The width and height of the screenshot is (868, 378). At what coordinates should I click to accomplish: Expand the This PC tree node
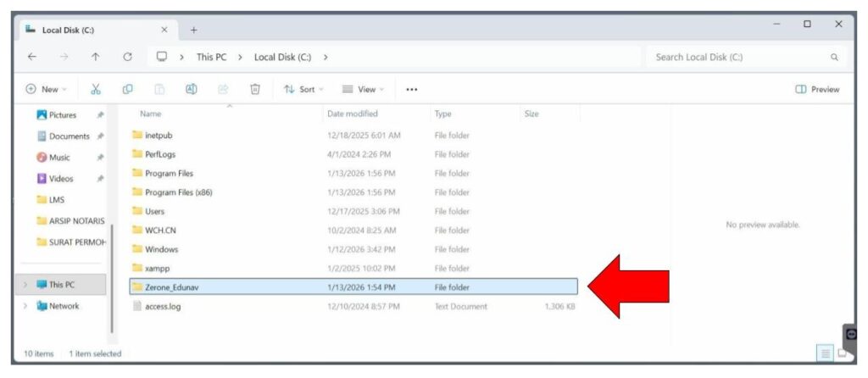click(25, 285)
